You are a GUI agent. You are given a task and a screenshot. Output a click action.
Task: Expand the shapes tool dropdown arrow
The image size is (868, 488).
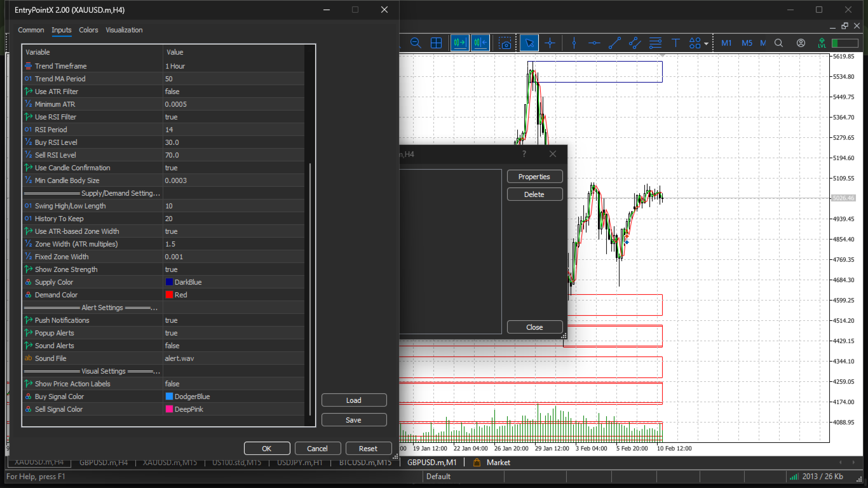[x=706, y=43]
